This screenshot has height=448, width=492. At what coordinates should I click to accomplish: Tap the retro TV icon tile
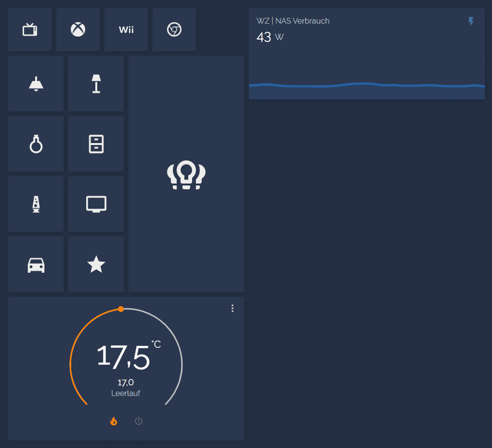tap(30, 29)
